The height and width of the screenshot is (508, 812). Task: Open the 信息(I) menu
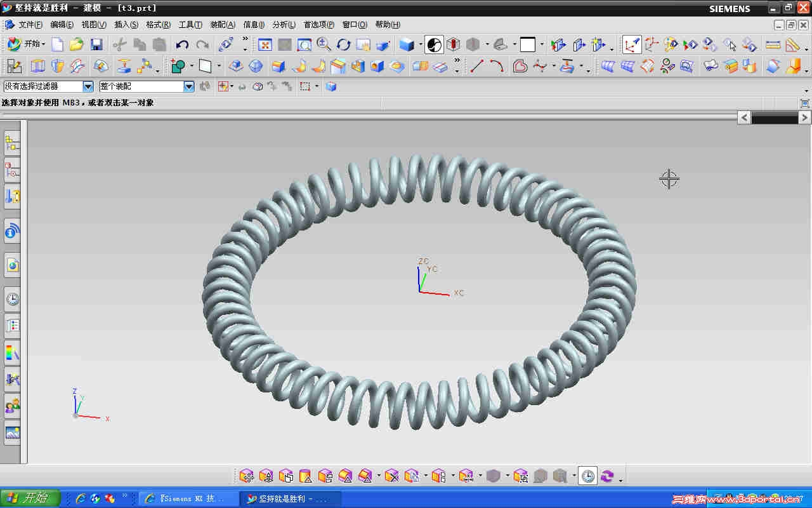(x=254, y=25)
